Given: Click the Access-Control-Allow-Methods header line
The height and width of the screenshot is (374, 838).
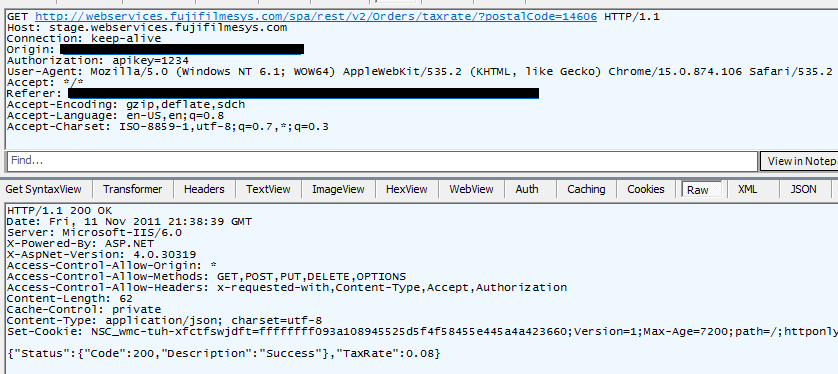Looking at the screenshot, I should coord(206,277).
